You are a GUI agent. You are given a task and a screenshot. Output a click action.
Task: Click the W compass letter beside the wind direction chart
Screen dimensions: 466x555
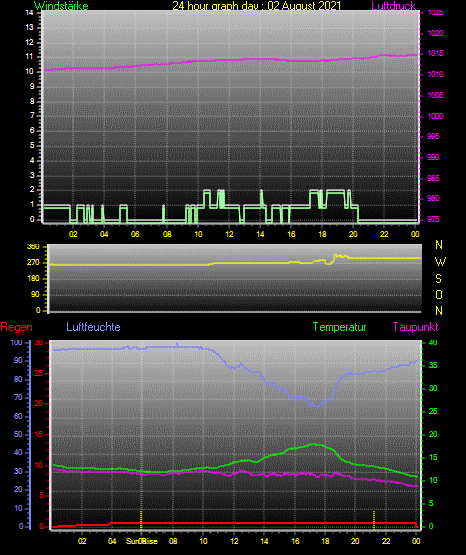click(x=440, y=262)
